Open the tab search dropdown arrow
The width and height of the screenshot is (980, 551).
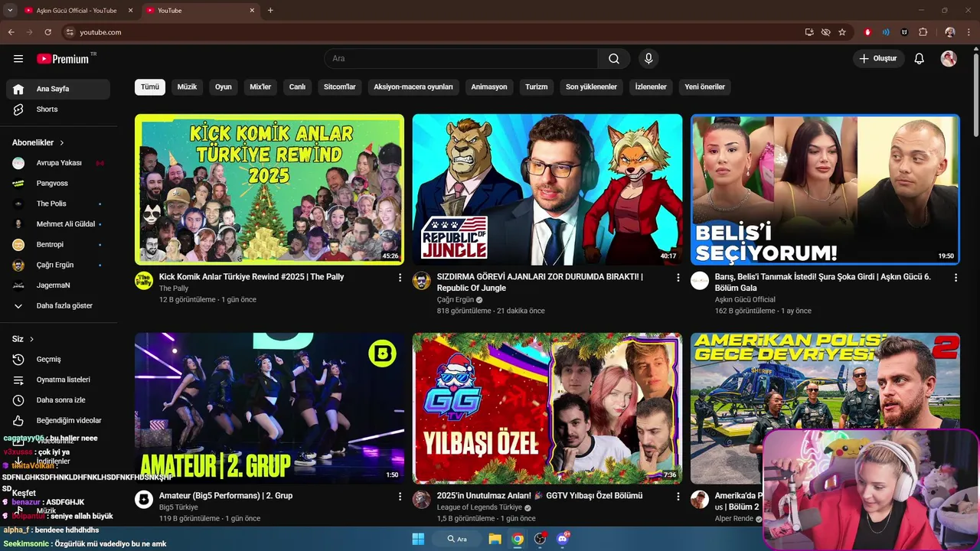pyautogui.click(x=10, y=10)
